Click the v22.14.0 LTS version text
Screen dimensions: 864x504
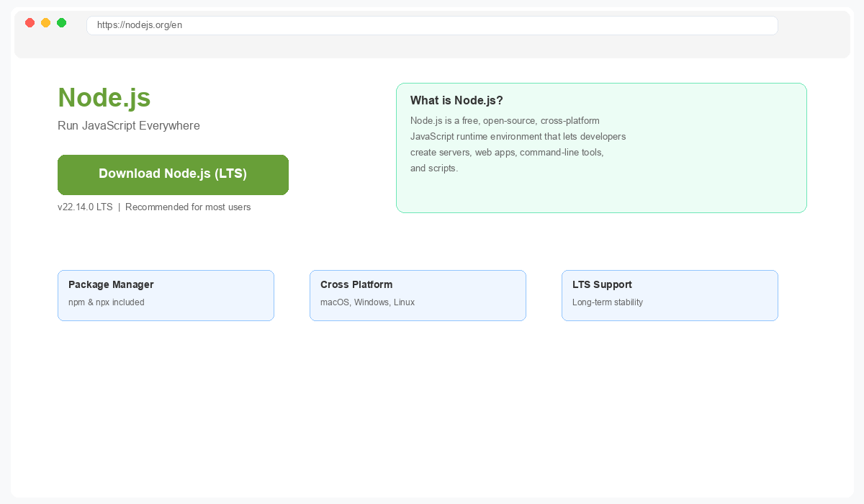[85, 207]
